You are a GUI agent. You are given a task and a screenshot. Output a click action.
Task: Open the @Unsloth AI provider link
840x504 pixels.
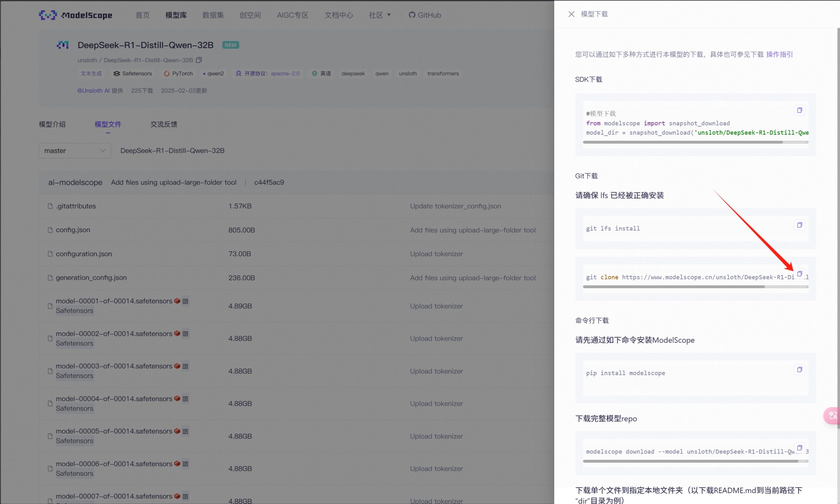tap(93, 91)
